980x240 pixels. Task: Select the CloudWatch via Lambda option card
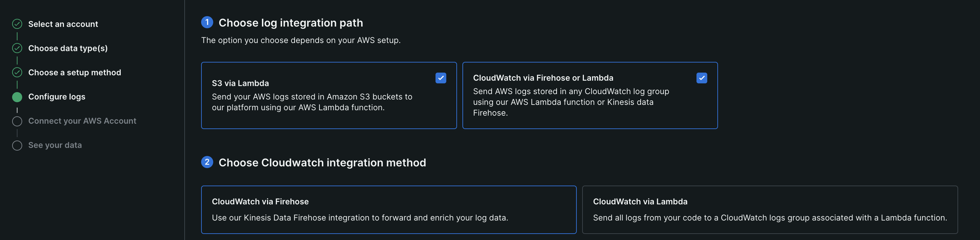(x=769, y=209)
